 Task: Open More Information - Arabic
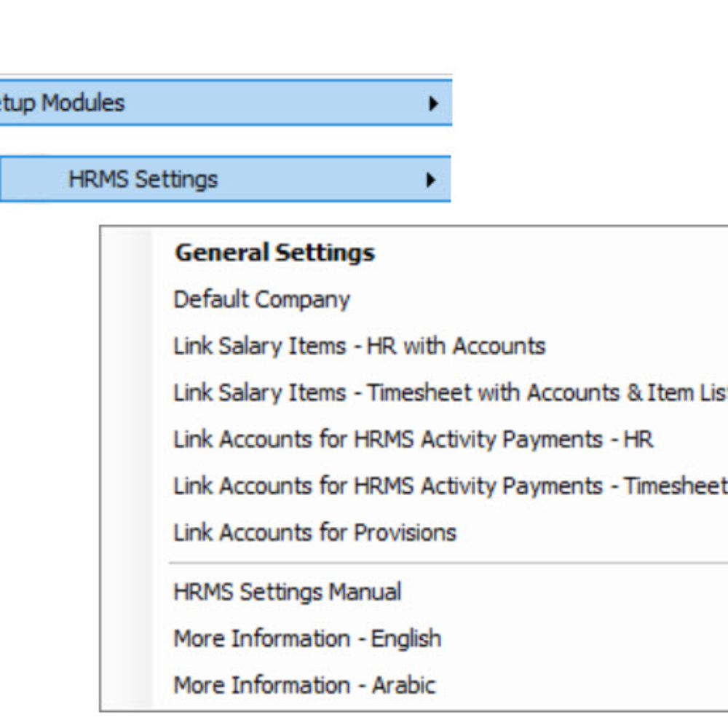[304, 685]
